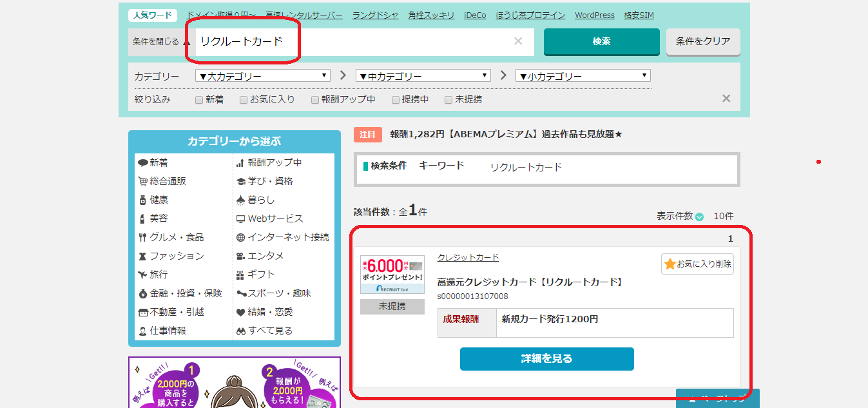Open the すべて見る binoculars icon
This screenshot has width=868, height=408.
click(240, 331)
